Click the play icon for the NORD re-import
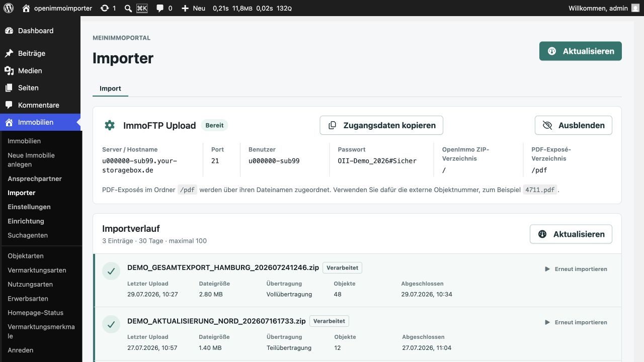The width and height of the screenshot is (644, 362). 547,322
